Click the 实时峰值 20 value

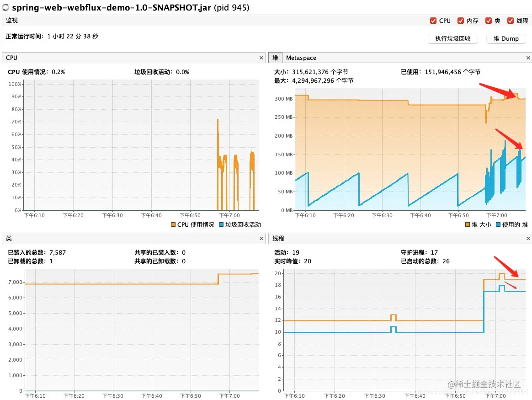[308, 261]
